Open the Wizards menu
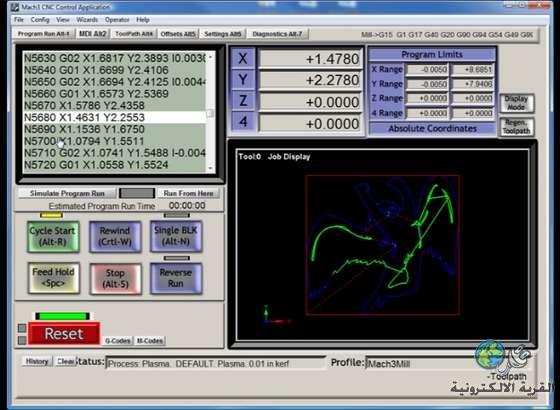This screenshot has height=410, width=560. [x=87, y=20]
